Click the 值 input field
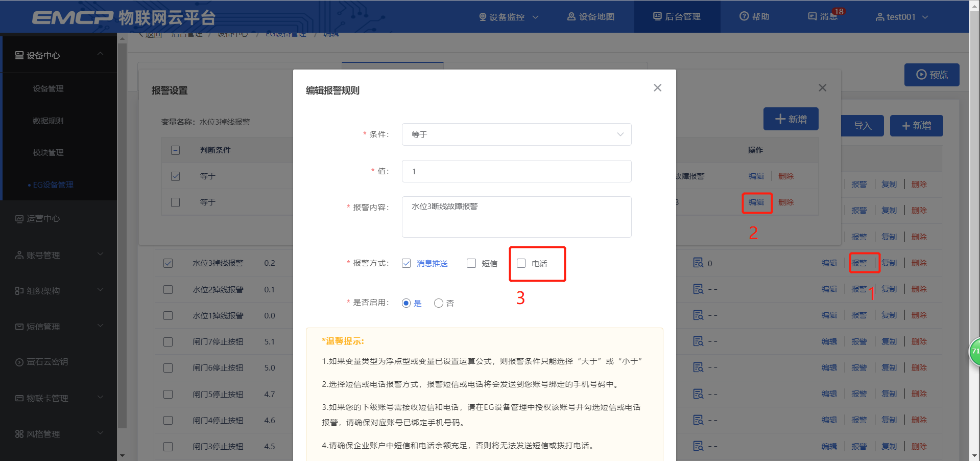Screen dimensions: 980x461 516,171
